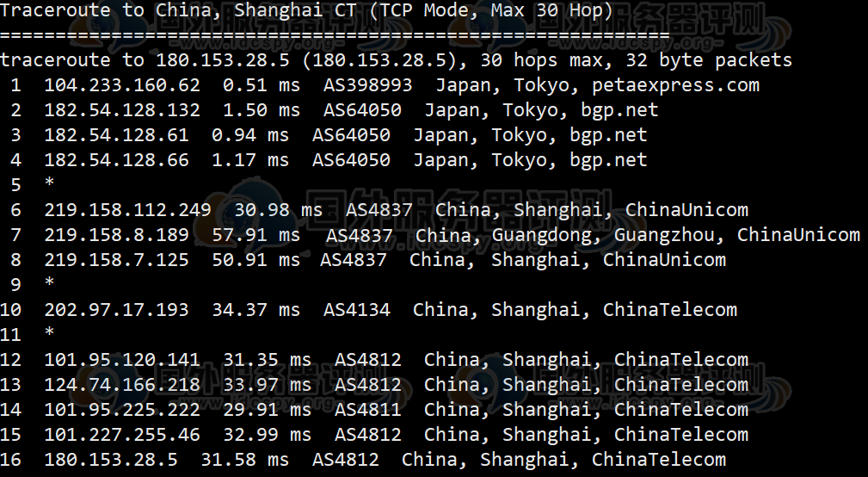Click 'ChinaUnicom' in hop 6
The width and height of the screenshot is (868, 477).
point(686,209)
